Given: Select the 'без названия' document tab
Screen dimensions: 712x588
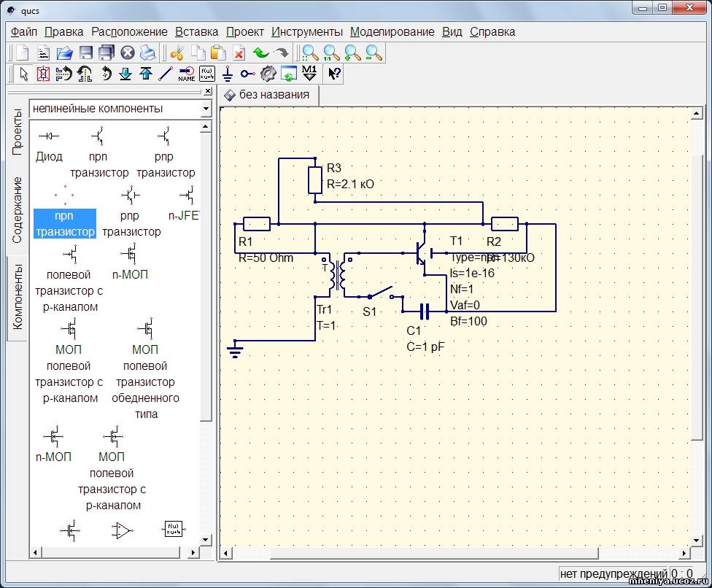Looking at the screenshot, I should pyautogui.click(x=268, y=95).
